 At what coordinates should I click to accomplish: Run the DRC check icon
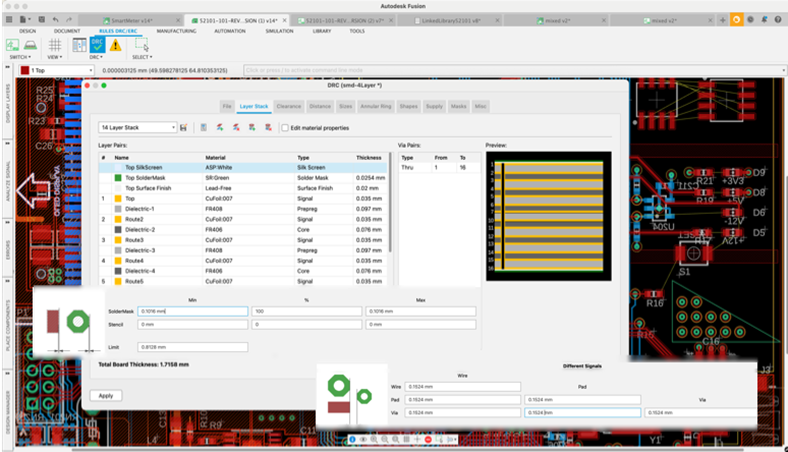point(97,45)
